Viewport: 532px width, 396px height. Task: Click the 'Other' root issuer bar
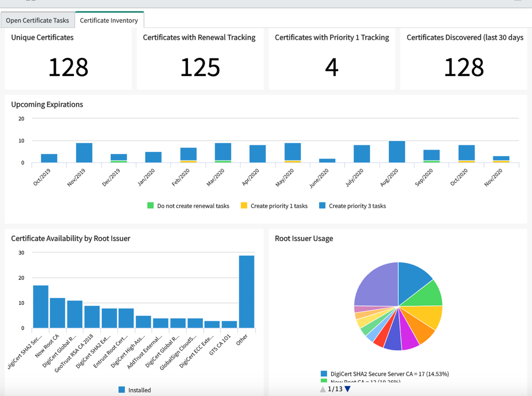[247, 292]
